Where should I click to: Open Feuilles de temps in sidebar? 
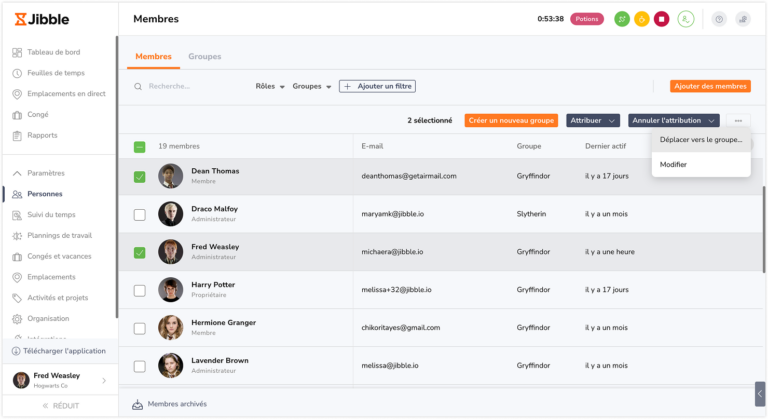point(56,73)
